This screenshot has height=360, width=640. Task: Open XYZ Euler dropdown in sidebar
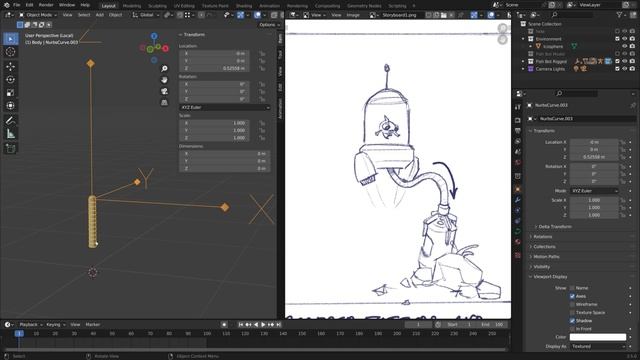coord(224,107)
